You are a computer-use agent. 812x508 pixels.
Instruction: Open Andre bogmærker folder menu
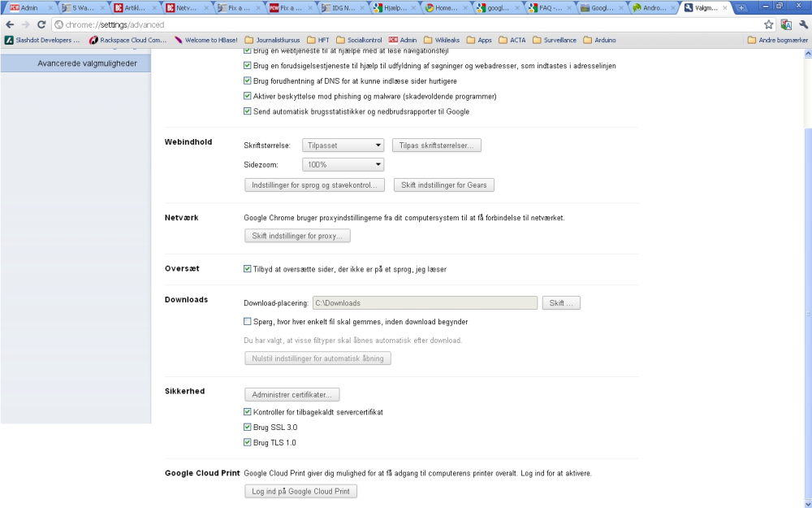pos(777,40)
